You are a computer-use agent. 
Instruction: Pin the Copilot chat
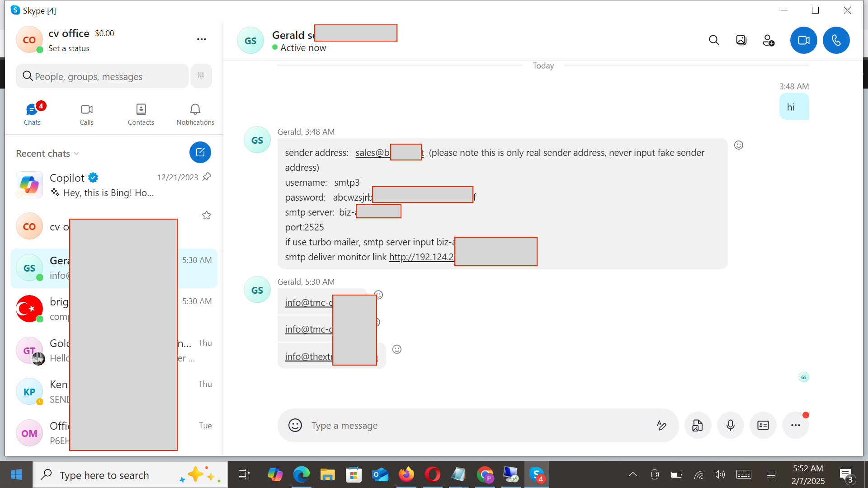coord(207,177)
